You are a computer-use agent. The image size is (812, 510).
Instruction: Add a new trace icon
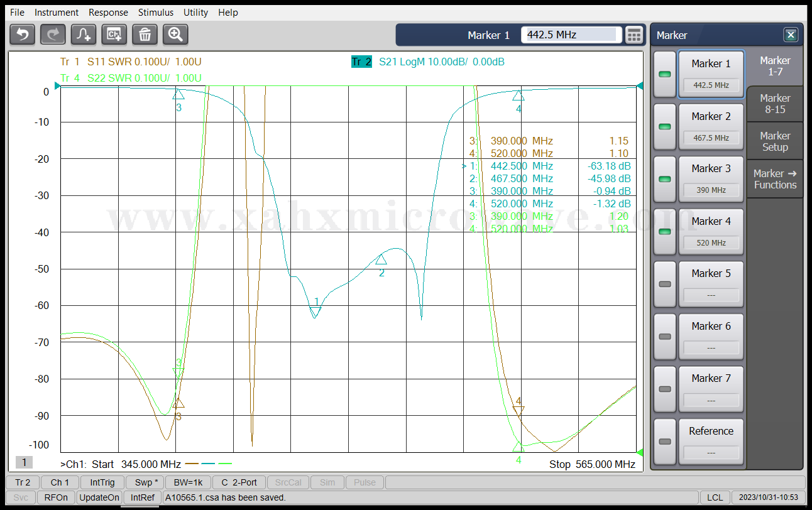(x=84, y=34)
